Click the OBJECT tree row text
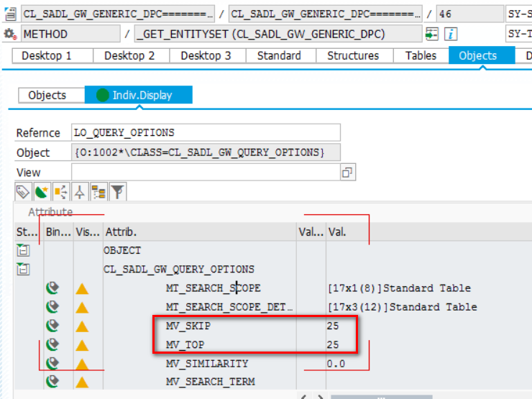The image size is (532, 399). [x=121, y=250]
